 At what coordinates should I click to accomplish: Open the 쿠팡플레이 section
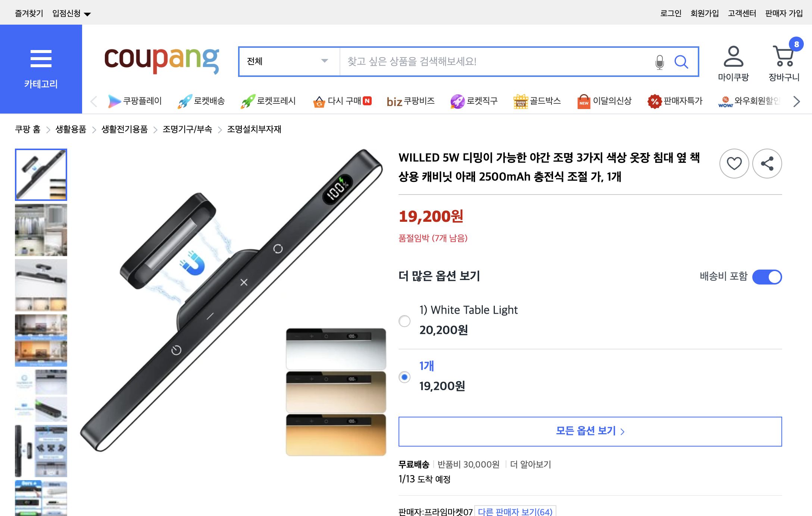pyautogui.click(x=135, y=101)
